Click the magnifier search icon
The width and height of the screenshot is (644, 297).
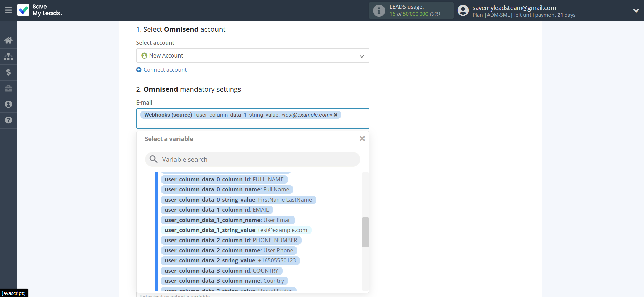pyautogui.click(x=153, y=159)
